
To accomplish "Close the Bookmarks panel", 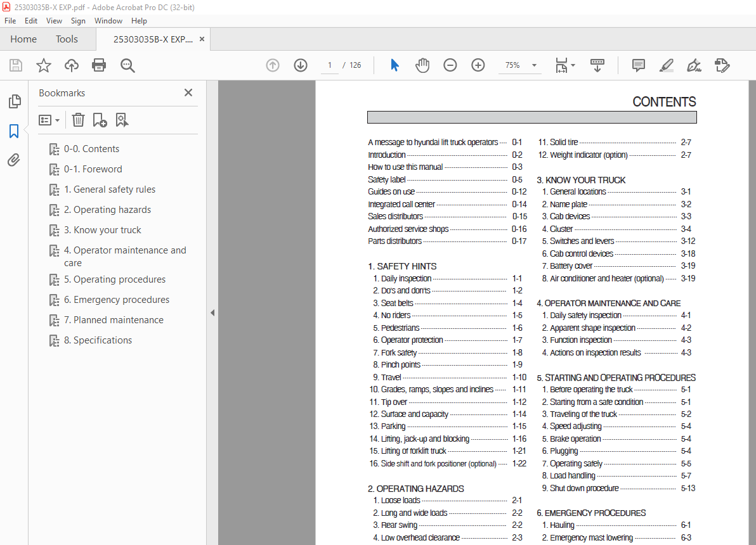I will click(x=188, y=93).
